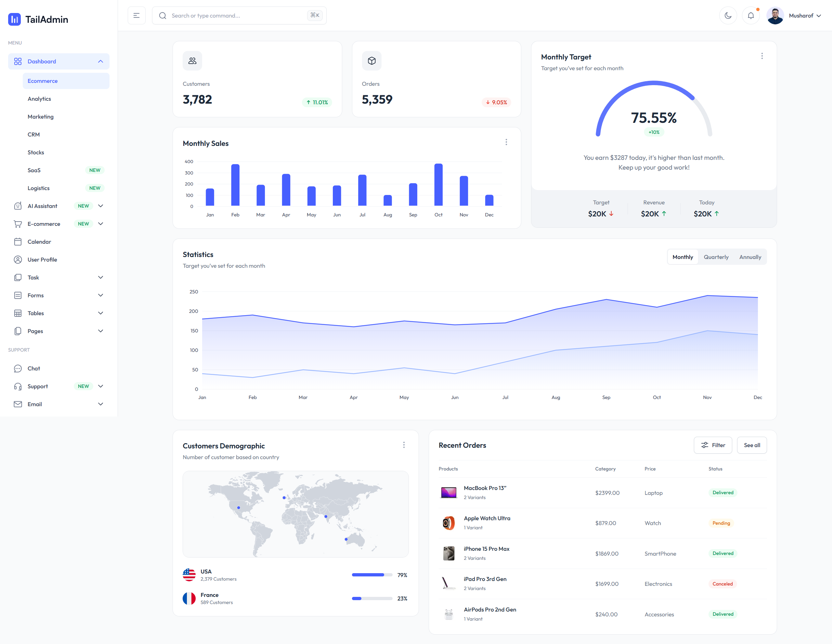Open Monthly Sales options menu dots
This screenshot has width=832, height=644.
(506, 142)
